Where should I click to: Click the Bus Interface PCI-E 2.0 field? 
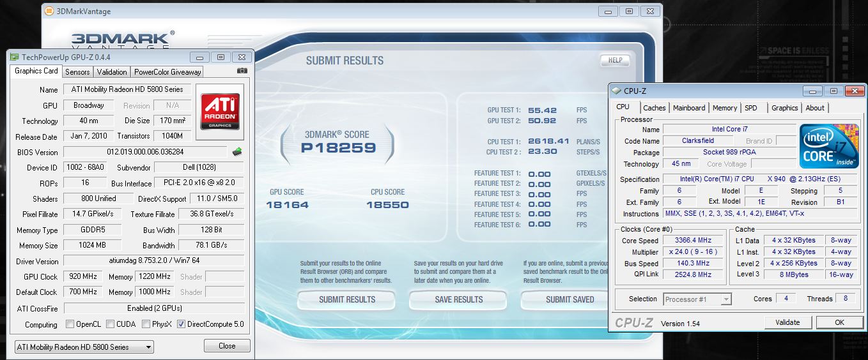199,183
